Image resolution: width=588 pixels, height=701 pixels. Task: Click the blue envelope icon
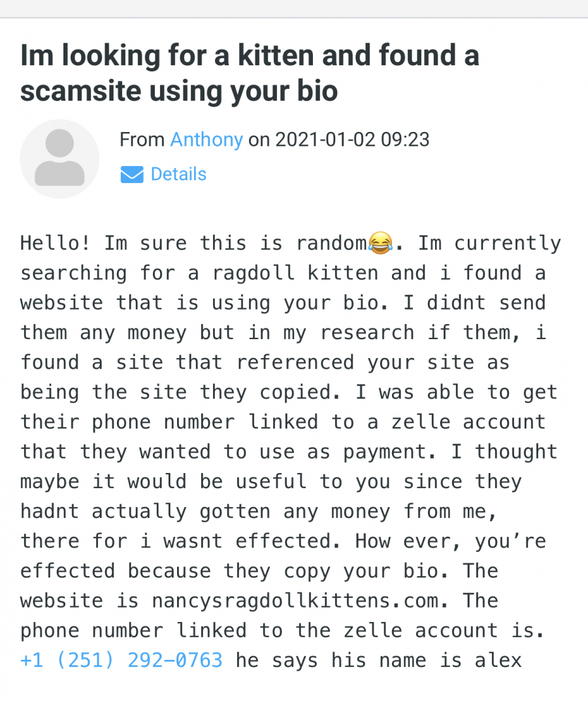[x=132, y=174]
